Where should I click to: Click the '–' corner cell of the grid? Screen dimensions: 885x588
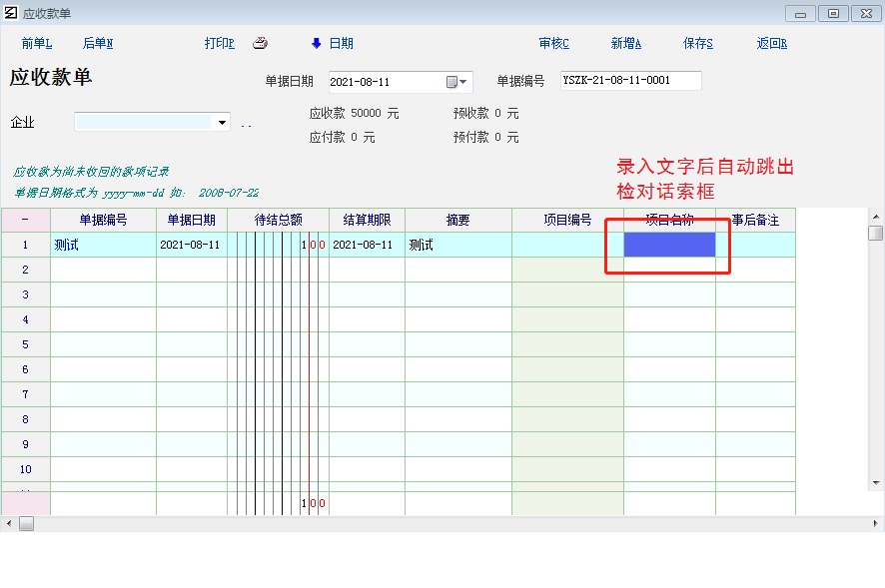pos(25,220)
